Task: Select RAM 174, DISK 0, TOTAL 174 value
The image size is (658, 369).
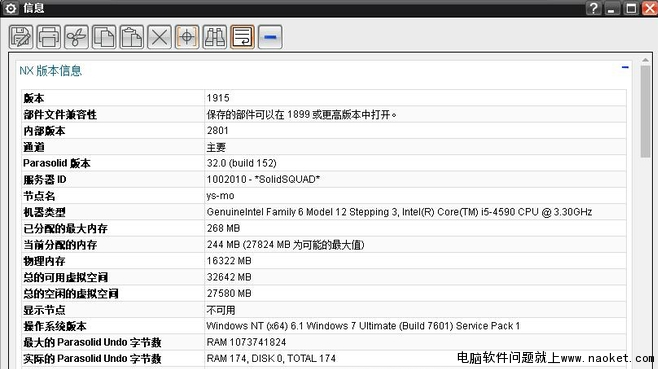Action: pos(271,359)
